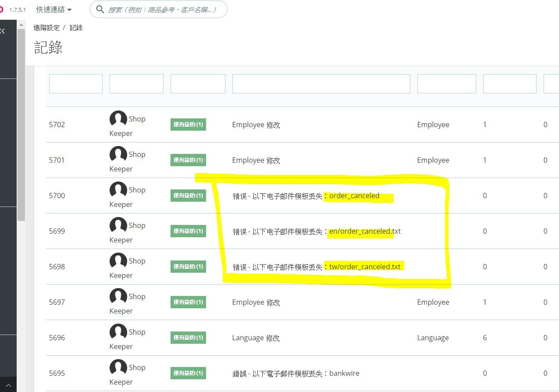This screenshot has width=559, height=392.
Task: Click object ID '6' in Language row
Action: 485,338
